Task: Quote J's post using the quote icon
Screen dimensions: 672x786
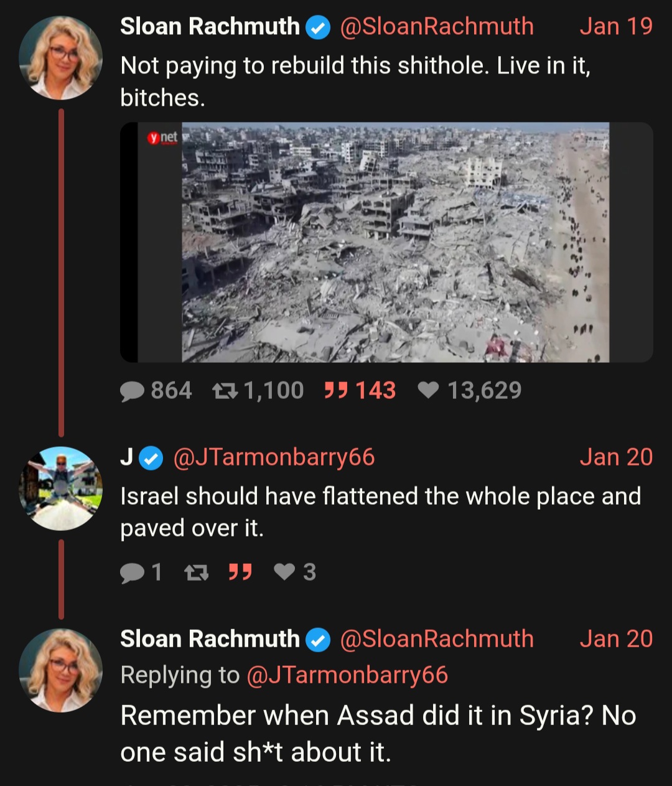Action: (x=240, y=572)
